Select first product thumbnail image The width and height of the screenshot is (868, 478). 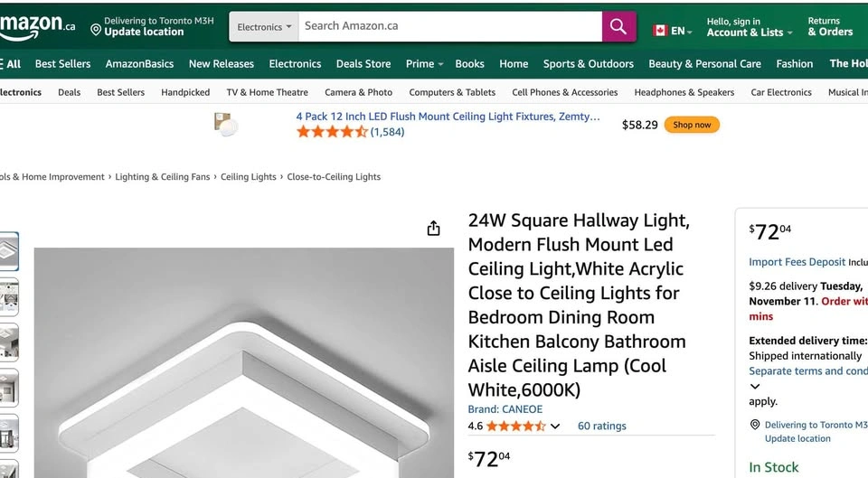click(8, 251)
